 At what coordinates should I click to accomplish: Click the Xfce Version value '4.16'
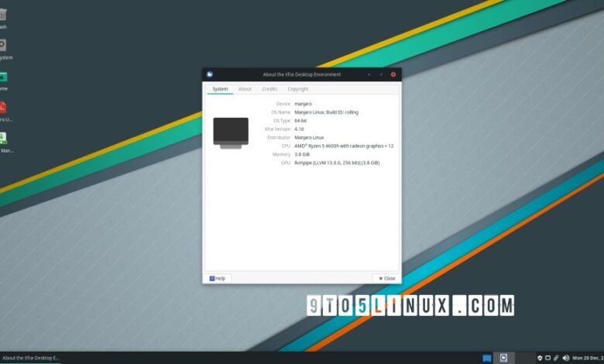point(299,129)
